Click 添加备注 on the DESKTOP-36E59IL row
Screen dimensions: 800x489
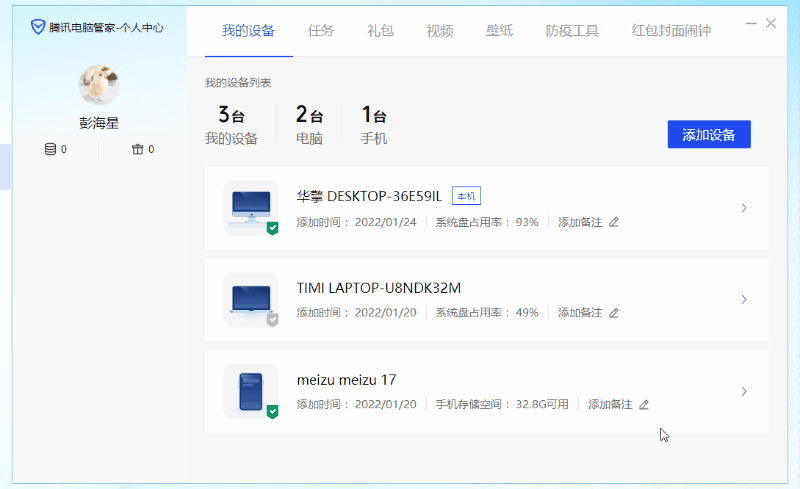click(x=580, y=222)
